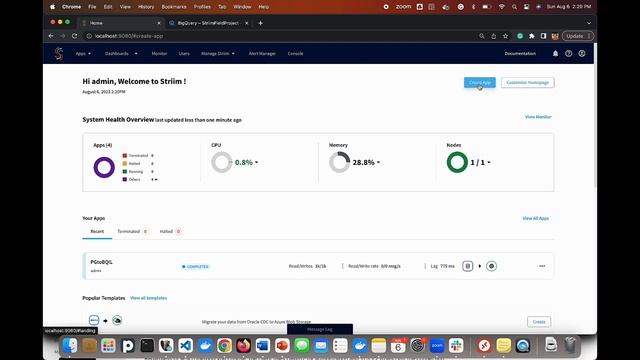Click the yellow Halted legend swatch
This screenshot has height=360, width=640.
point(125,164)
